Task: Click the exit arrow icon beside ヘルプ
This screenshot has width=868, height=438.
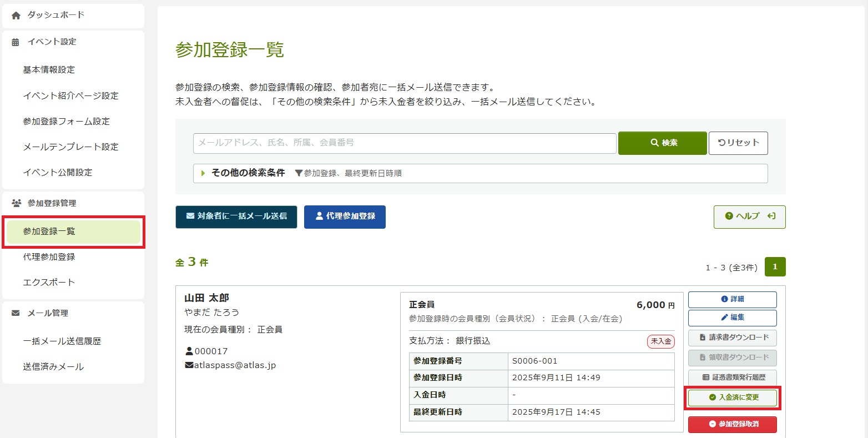Action: [x=771, y=216]
